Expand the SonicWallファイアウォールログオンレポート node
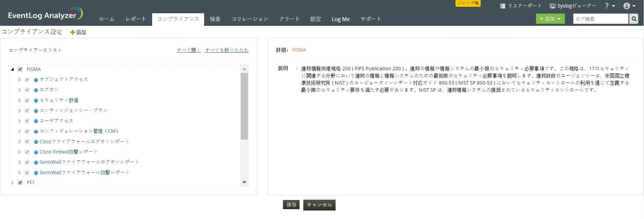The height and width of the screenshot is (219, 644). click(x=19, y=162)
